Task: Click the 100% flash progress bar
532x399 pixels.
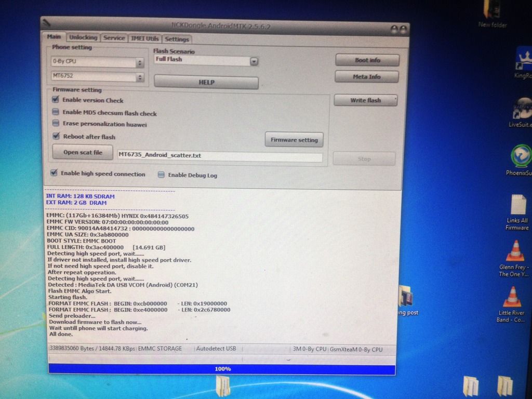Action: [x=222, y=369]
